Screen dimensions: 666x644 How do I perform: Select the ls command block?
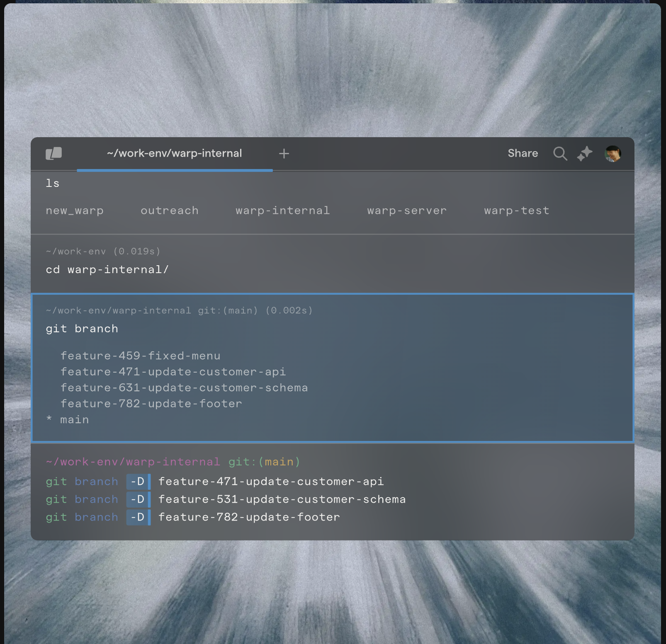53,184
